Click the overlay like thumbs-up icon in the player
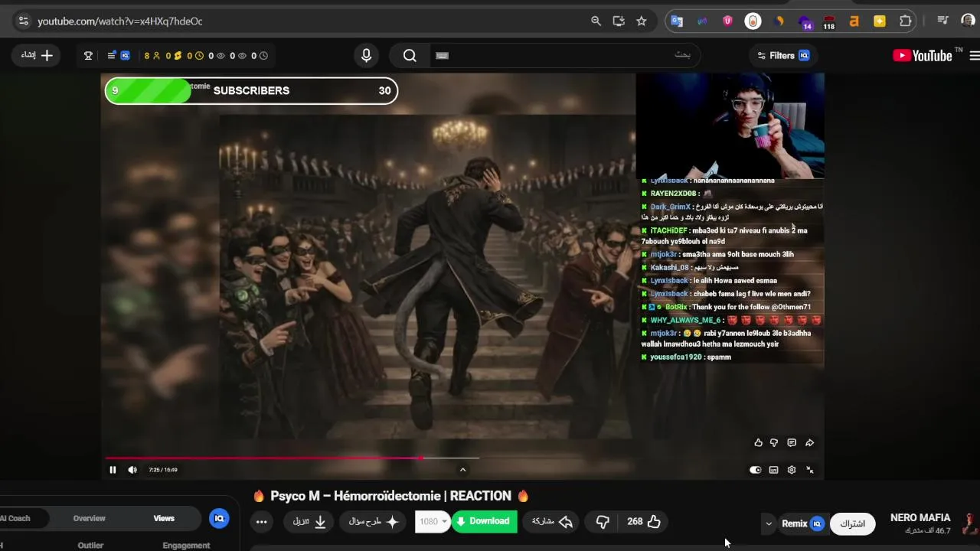The image size is (980, 551). [x=758, y=442]
